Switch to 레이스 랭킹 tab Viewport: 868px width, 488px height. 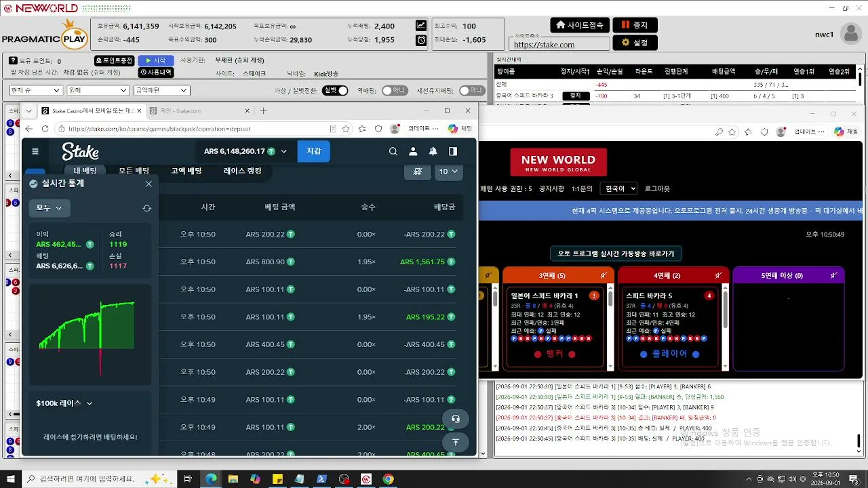point(243,171)
